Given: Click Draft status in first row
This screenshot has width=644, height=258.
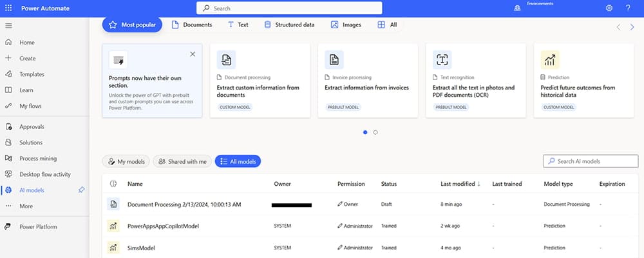Looking at the screenshot, I should pyautogui.click(x=386, y=204).
